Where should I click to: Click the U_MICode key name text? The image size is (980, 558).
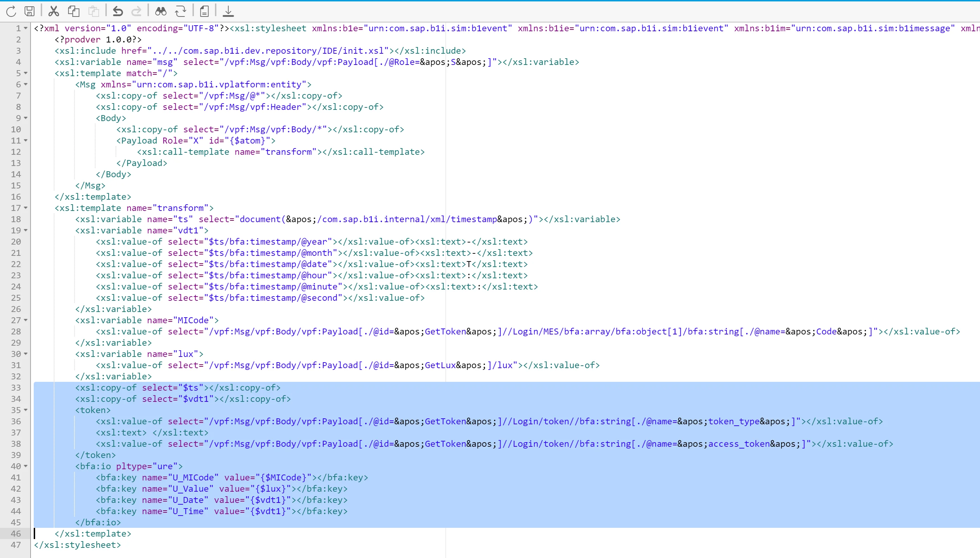193,478
